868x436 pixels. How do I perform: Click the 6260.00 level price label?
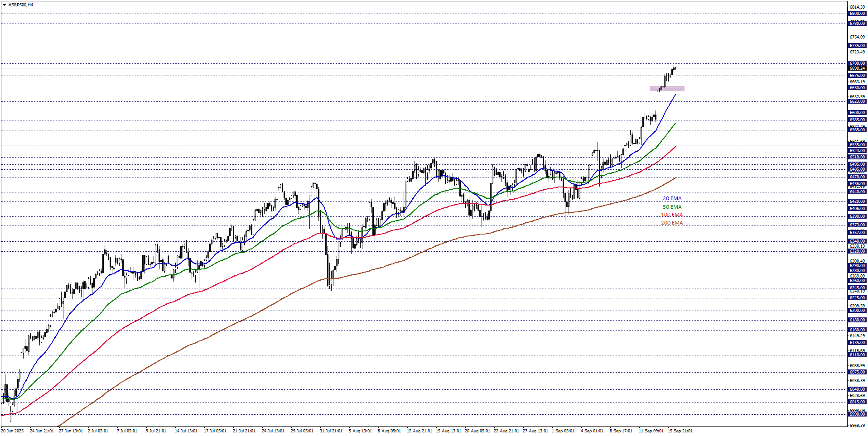pos(857,281)
